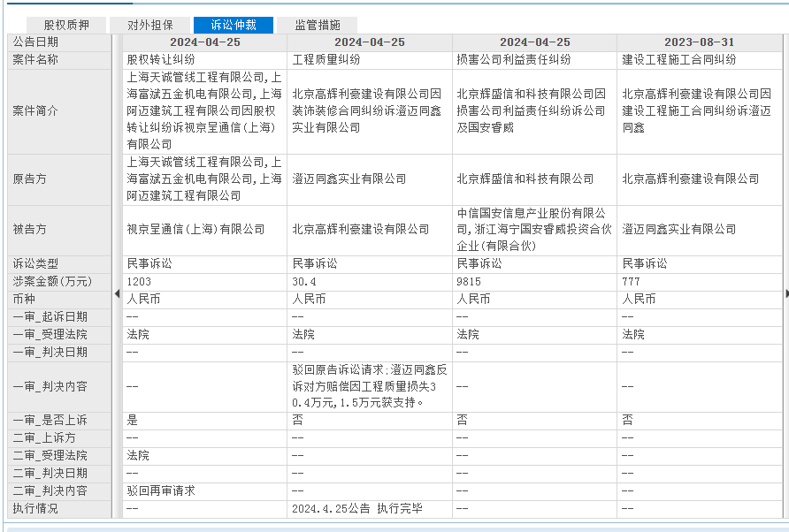Select the 一审_起诉日期 row header
This screenshot has height=532, width=789.
click(59, 316)
